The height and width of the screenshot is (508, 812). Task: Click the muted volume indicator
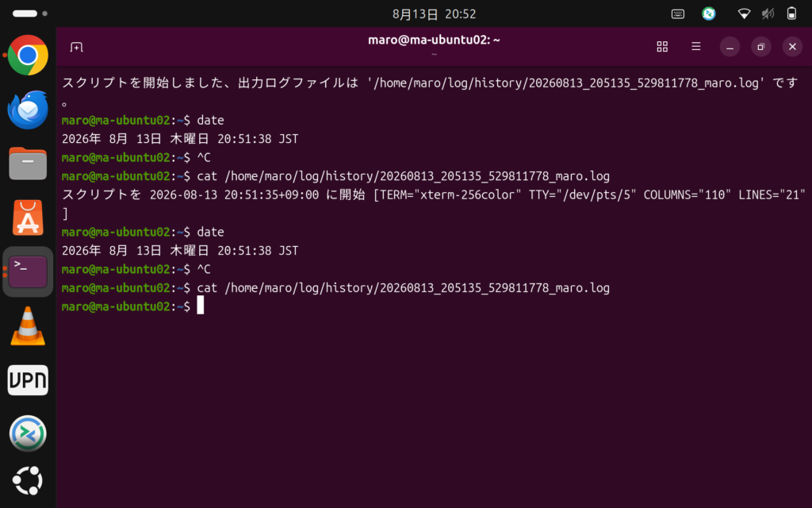(x=768, y=14)
